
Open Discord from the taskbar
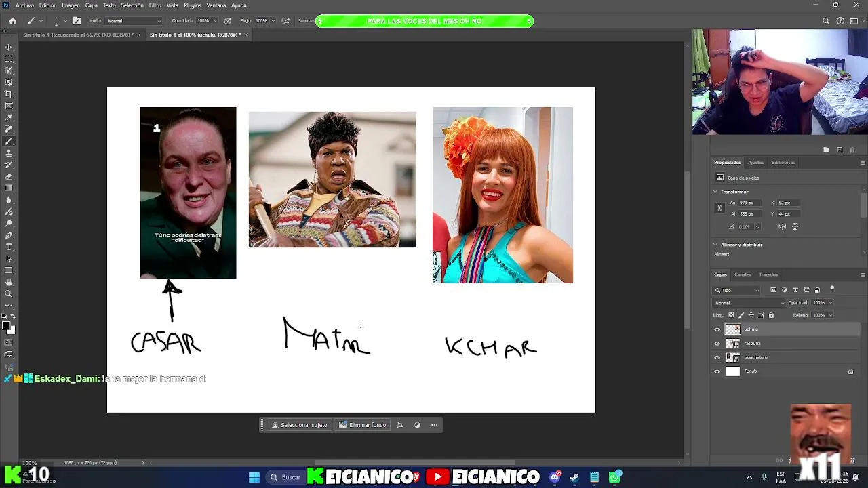tap(555, 477)
